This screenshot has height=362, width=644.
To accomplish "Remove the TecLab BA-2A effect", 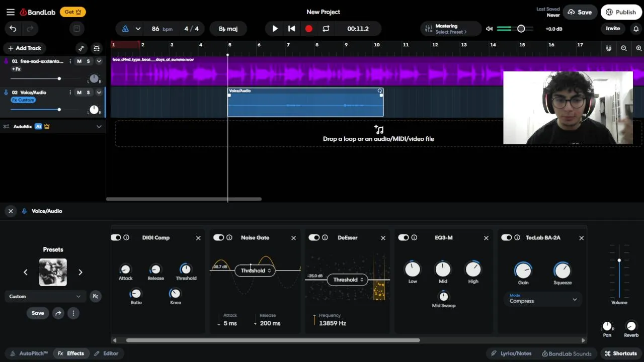I will point(582,238).
